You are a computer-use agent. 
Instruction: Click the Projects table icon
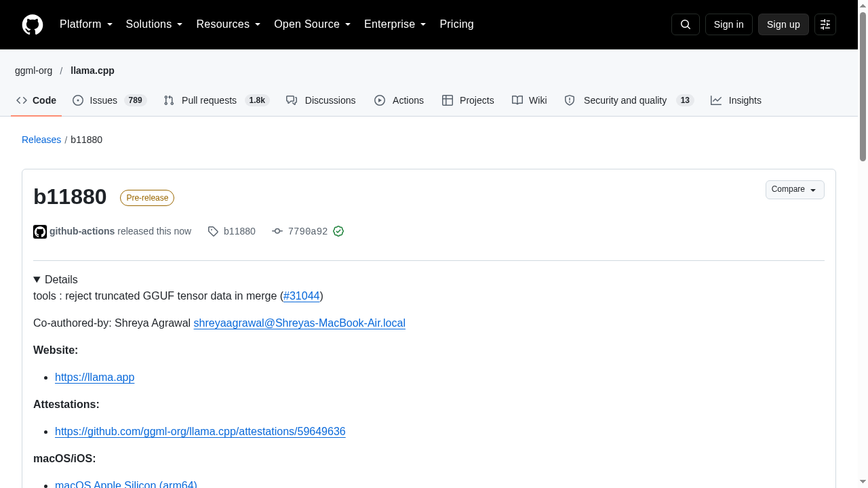click(448, 100)
